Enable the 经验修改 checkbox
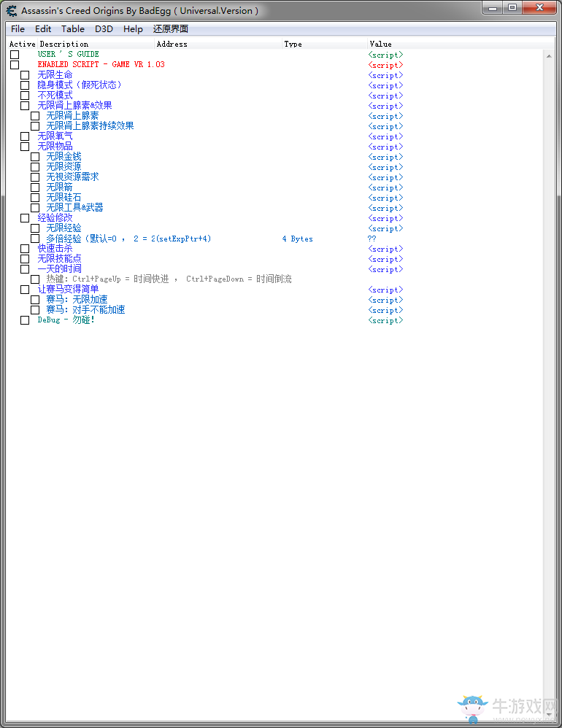 [25, 218]
